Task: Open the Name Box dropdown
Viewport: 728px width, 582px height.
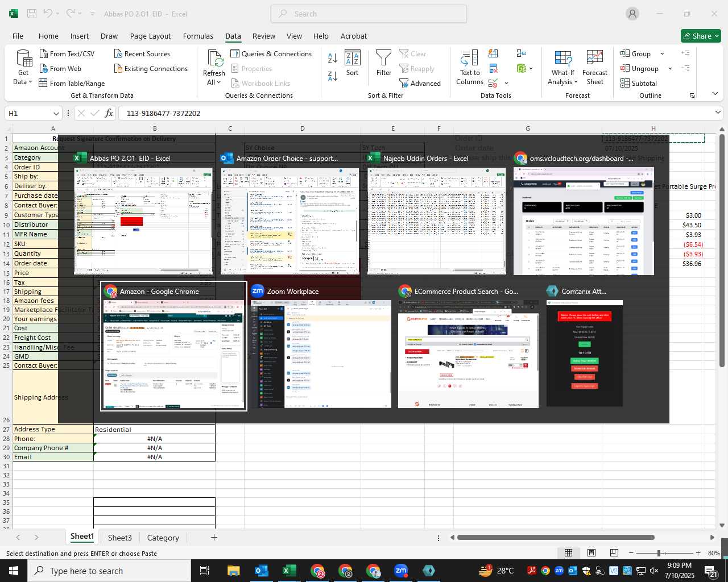Action: (56, 113)
